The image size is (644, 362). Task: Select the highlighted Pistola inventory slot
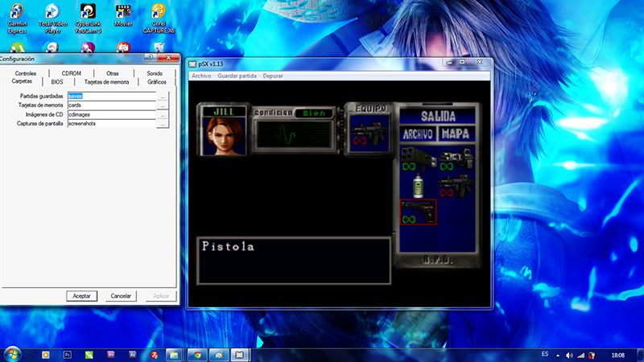[418, 212]
